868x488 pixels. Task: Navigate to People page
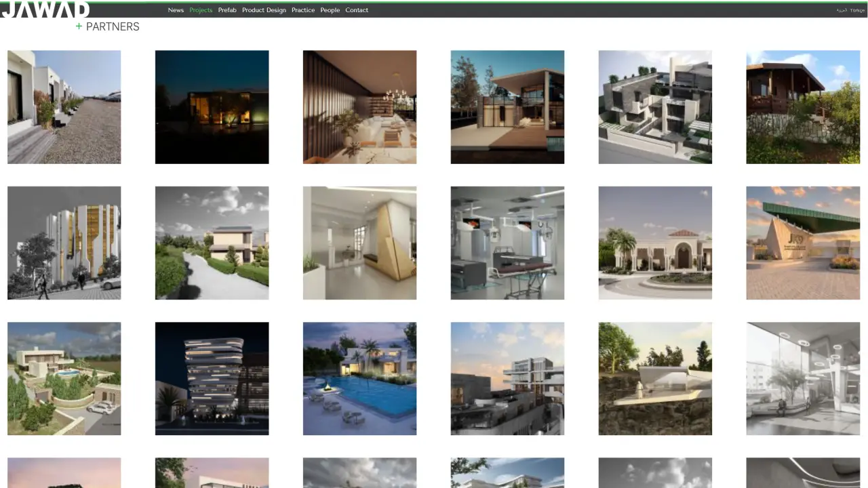330,10
